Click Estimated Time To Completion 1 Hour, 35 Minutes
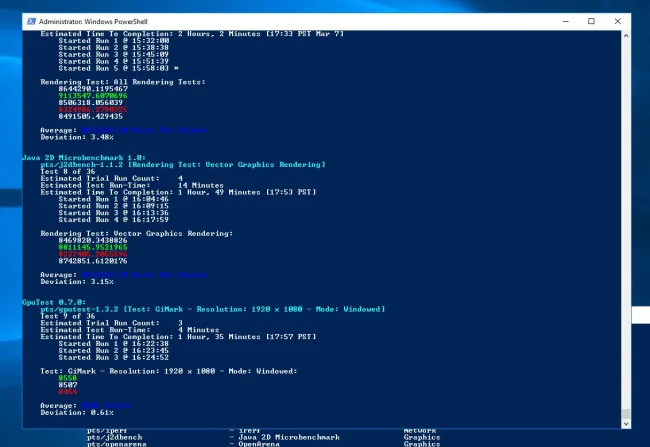 click(178, 337)
